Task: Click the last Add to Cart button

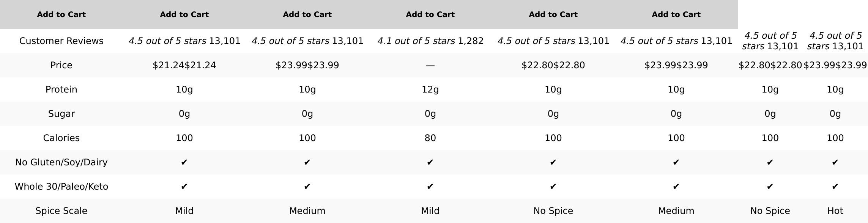Action: 676,14
